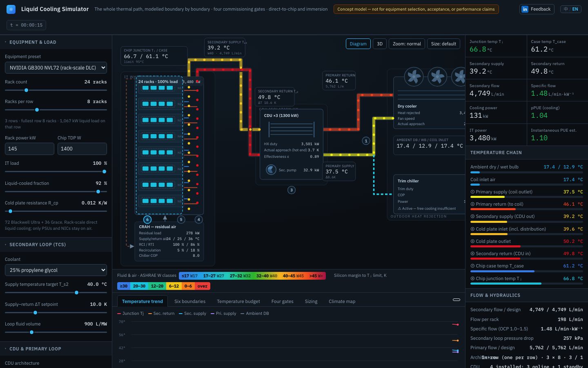Click the concept model disclaimer banner
Screen dimensions: 588x368
(x=416, y=9)
